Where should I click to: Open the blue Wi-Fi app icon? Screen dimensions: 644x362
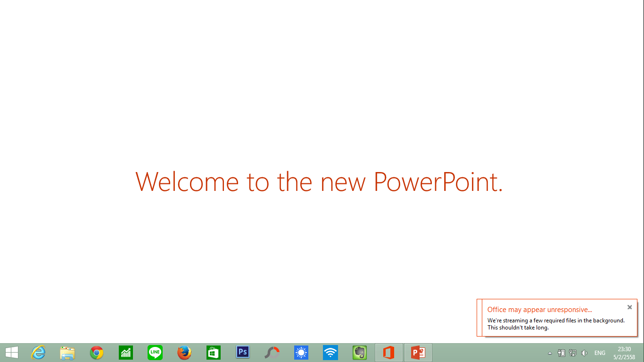330,353
